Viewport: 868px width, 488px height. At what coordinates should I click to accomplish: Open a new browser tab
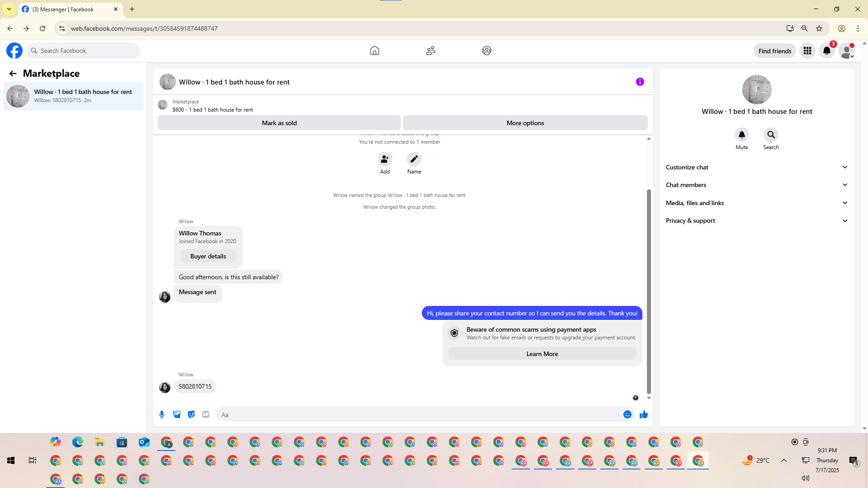tap(132, 9)
